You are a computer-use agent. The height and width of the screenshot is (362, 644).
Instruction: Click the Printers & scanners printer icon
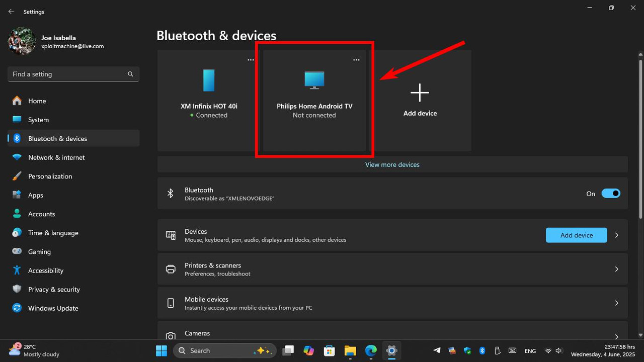pyautogui.click(x=171, y=269)
